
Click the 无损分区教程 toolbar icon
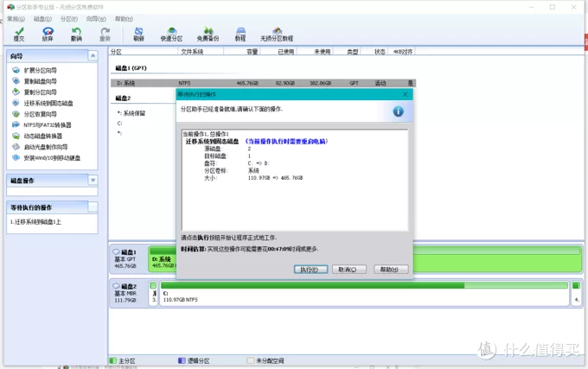click(276, 32)
